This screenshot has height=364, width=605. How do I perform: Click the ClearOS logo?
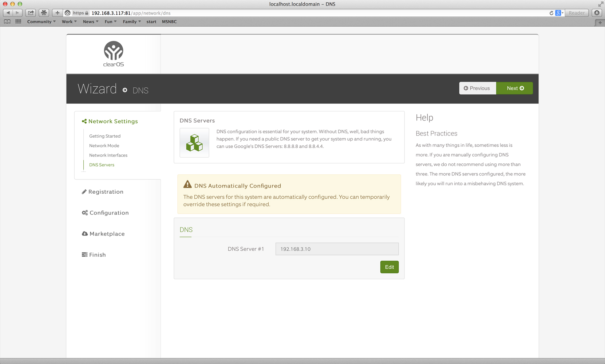tap(114, 54)
